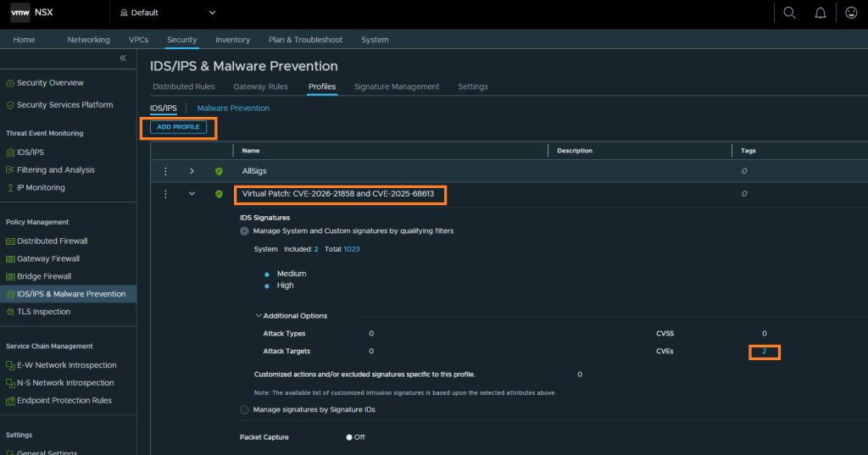The height and width of the screenshot is (455, 868).
Task: Click green shield icon of Virtual Patch profile
Action: click(220, 194)
